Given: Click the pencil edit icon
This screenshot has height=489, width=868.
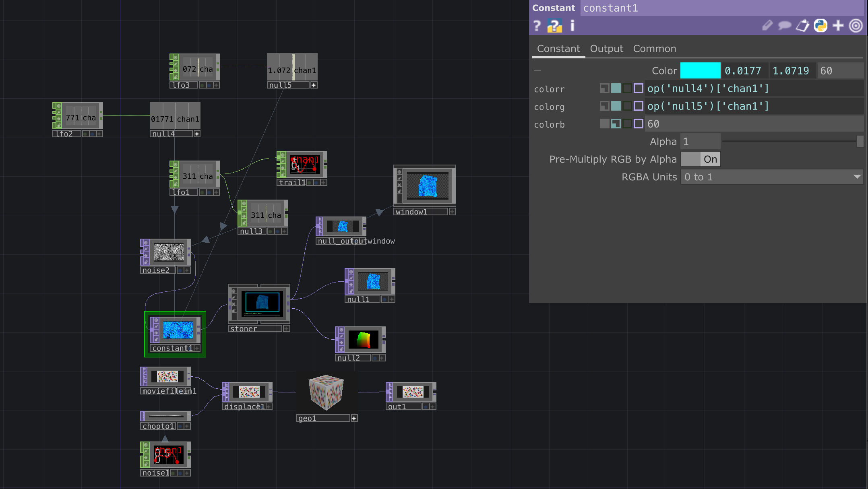Looking at the screenshot, I should (767, 26).
